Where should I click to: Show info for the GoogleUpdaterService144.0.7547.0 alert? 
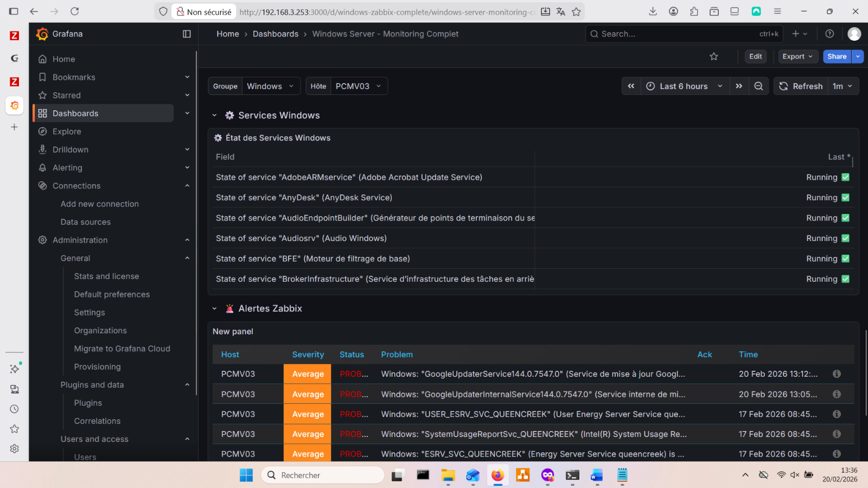[837, 374]
